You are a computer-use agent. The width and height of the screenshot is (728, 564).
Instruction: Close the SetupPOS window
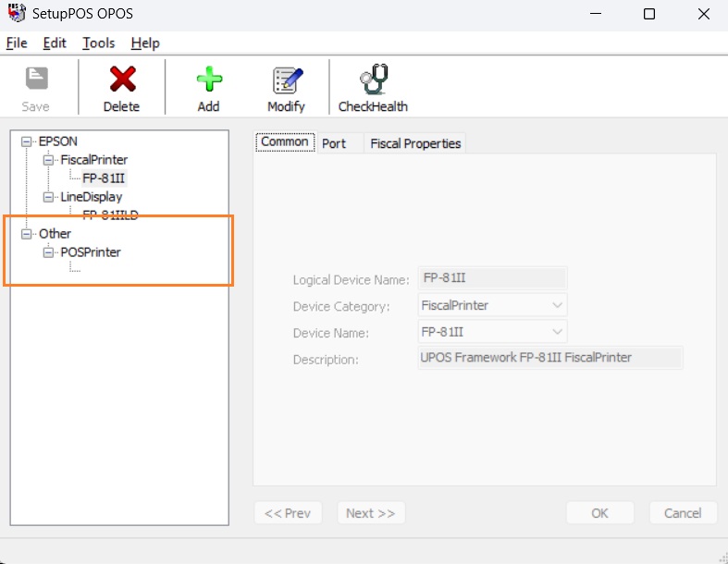pyautogui.click(x=704, y=14)
